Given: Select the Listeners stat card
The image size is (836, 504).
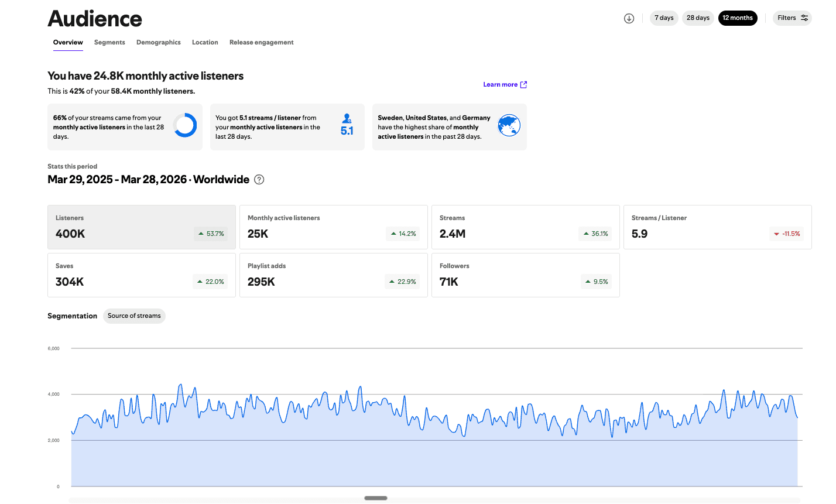Looking at the screenshot, I should (142, 227).
